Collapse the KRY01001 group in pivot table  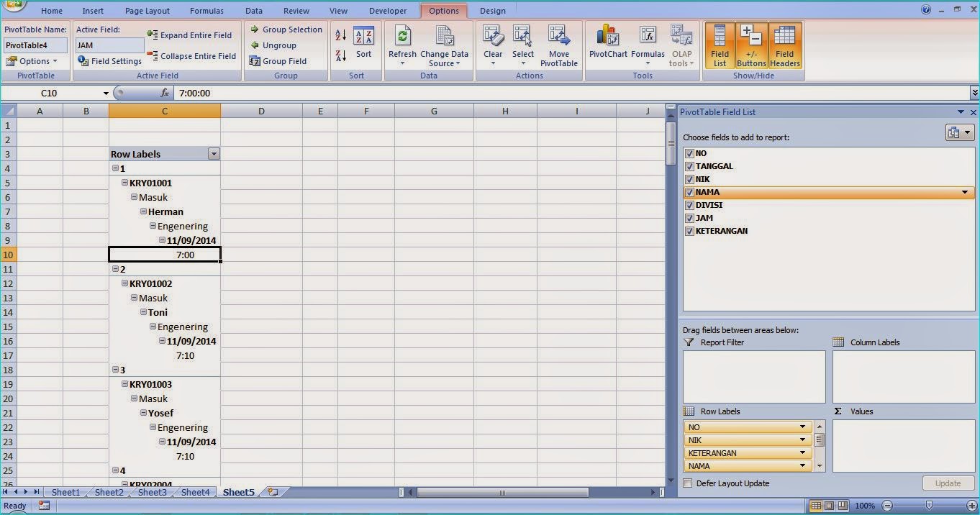point(124,183)
